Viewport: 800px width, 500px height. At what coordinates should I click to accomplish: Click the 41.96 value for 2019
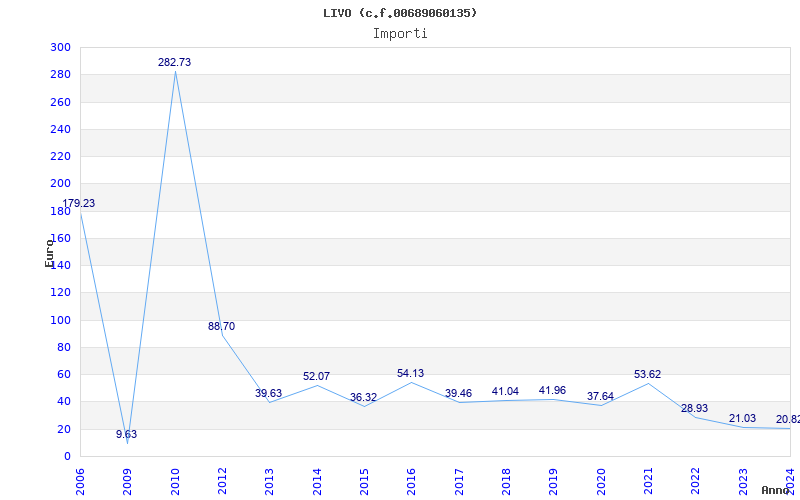(552, 390)
